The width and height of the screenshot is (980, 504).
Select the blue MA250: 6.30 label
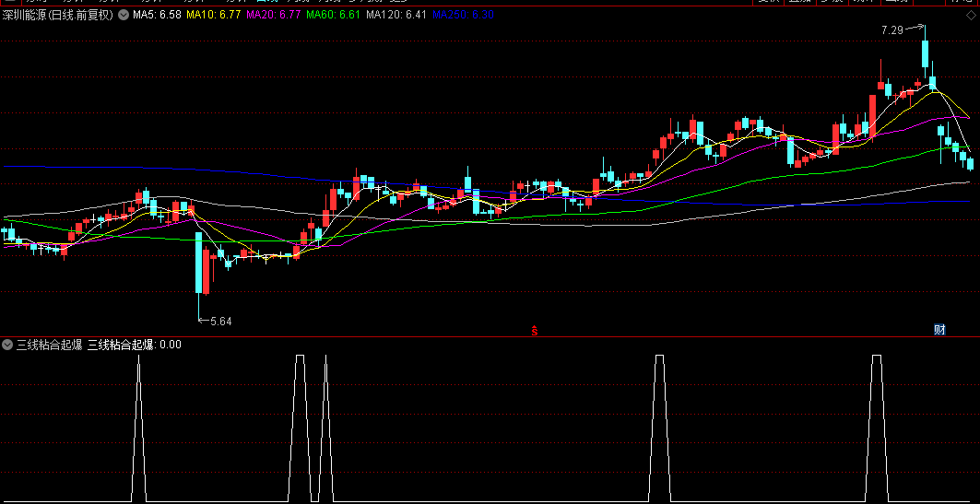click(463, 15)
